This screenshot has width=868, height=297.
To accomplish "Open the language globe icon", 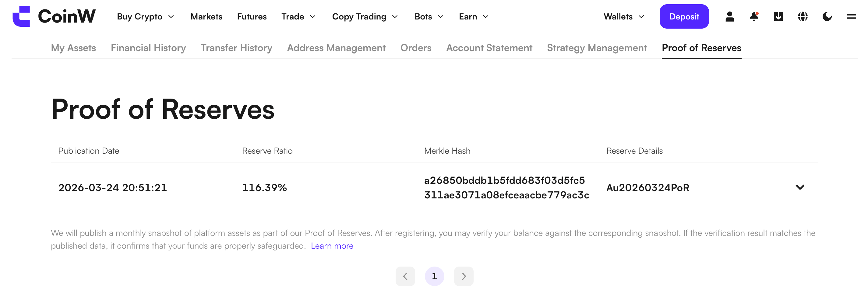I will [803, 16].
